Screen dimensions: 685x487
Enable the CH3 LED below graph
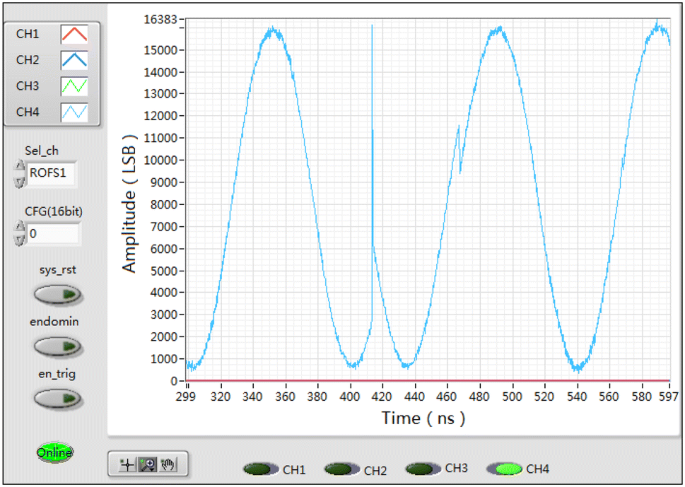(x=423, y=469)
